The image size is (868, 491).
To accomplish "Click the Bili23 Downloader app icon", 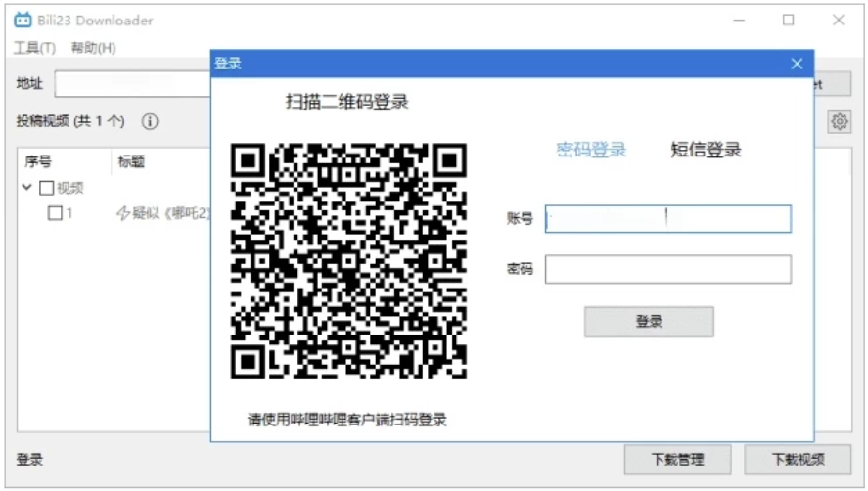I will pos(23,21).
